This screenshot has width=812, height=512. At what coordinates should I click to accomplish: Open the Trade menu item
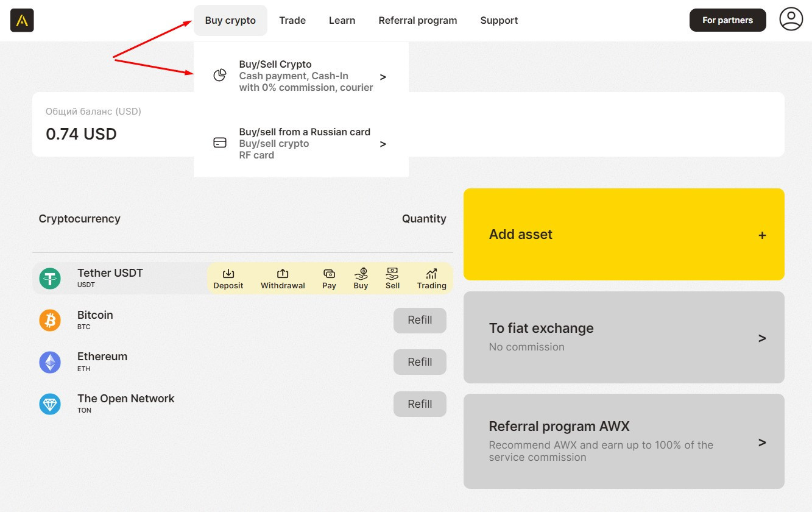(x=292, y=21)
